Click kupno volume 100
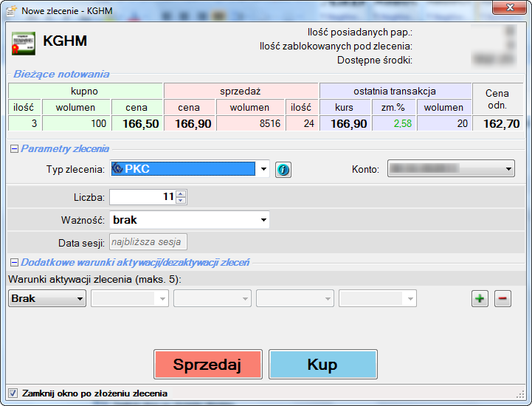The width and height of the screenshot is (532, 406). 76,123
